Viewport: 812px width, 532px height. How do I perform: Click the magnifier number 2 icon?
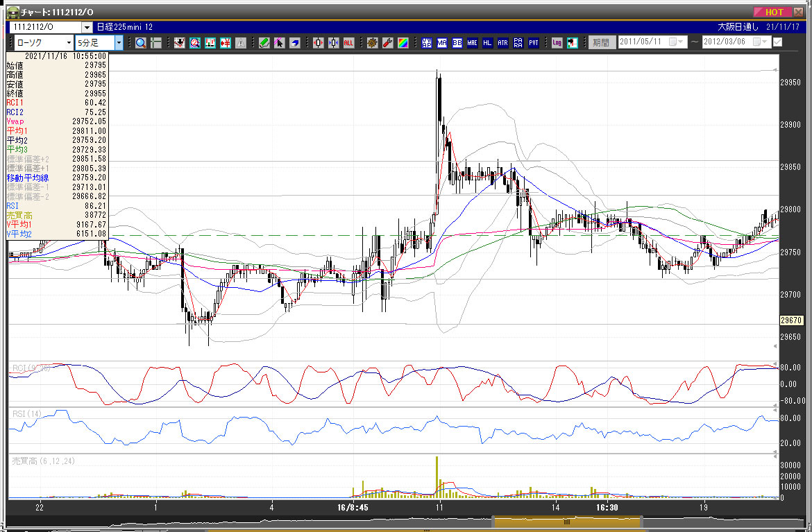click(x=195, y=43)
